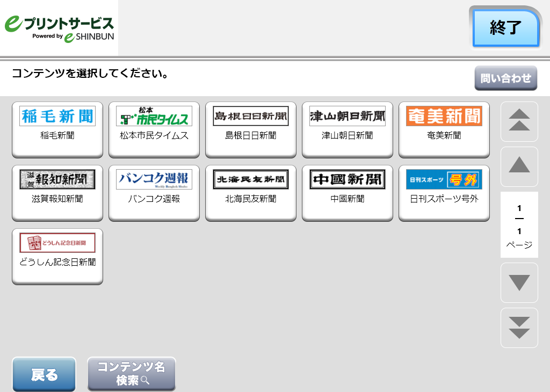The height and width of the screenshot is (392, 550).
Task: Jump to first page with double up arrow
Action: [x=519, y=122]
